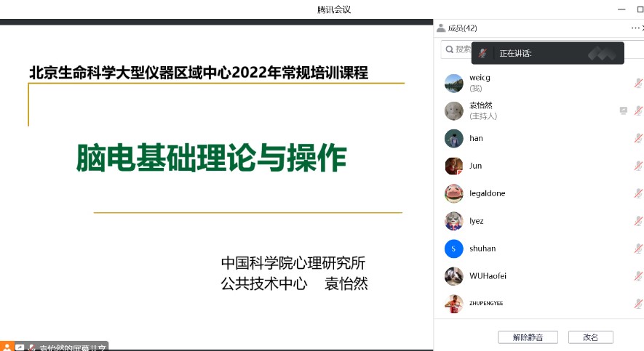Click WUHaofei's avatar thumbnail
This screenshot has height=351, width=644.
453,276
